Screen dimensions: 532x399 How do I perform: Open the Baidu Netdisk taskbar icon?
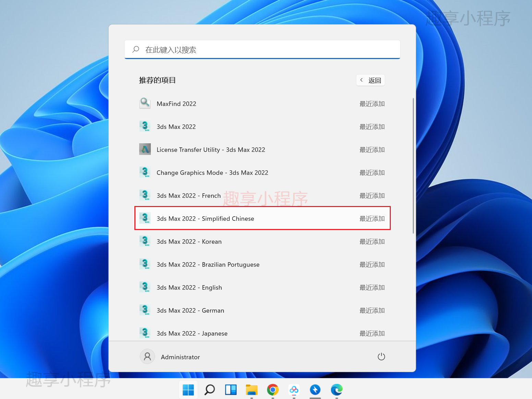tap(294, 390)
